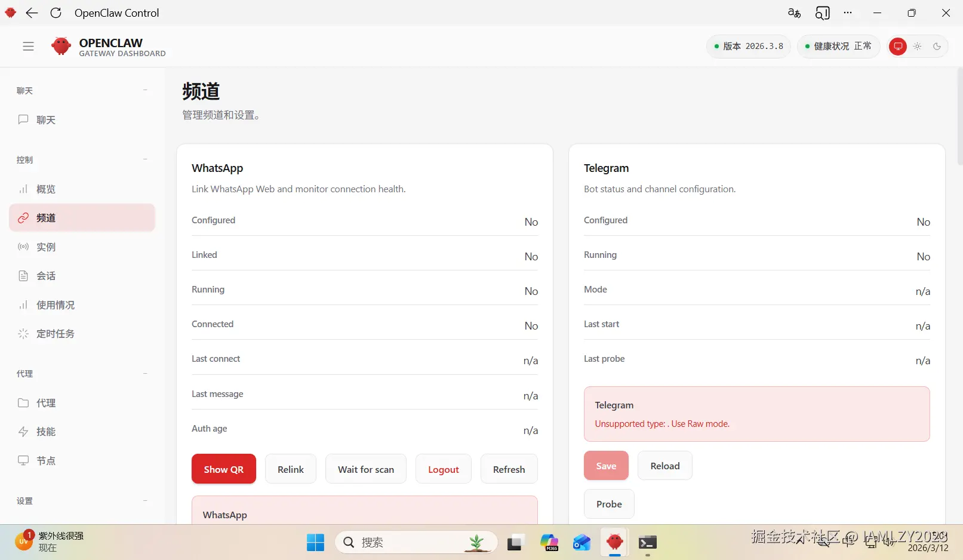Open the 聊天 chat page
963x560 pixels.
click(x=82, y=120)
